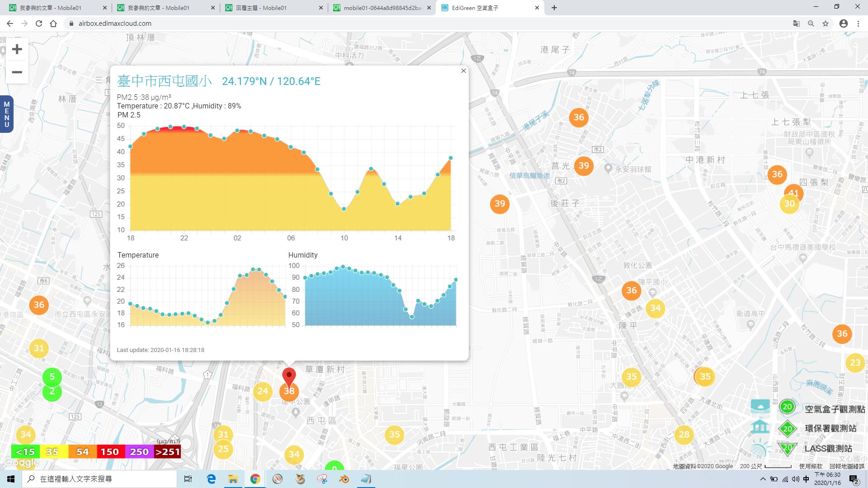Open 回報地圖錯誤 link on map

(847, 466)
